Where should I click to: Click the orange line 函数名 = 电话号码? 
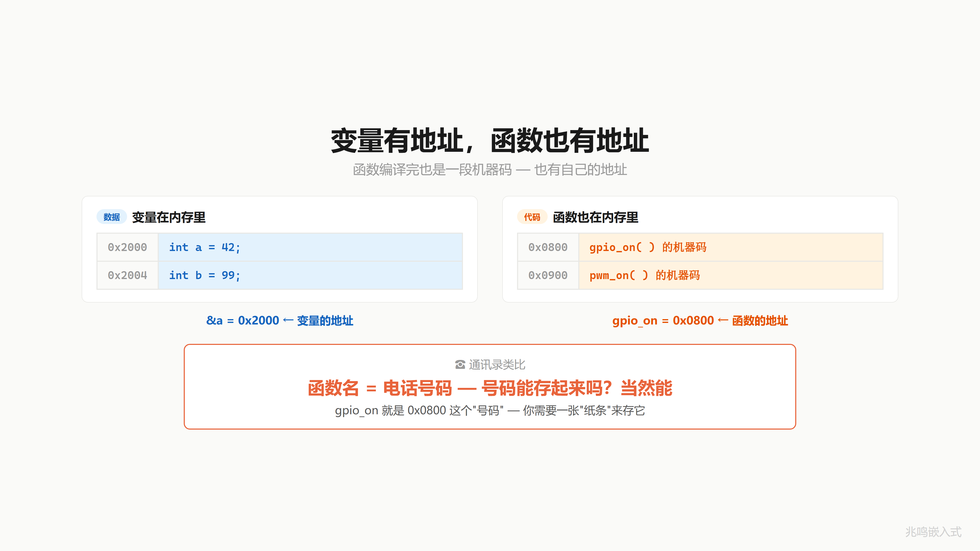pos(380,388)
